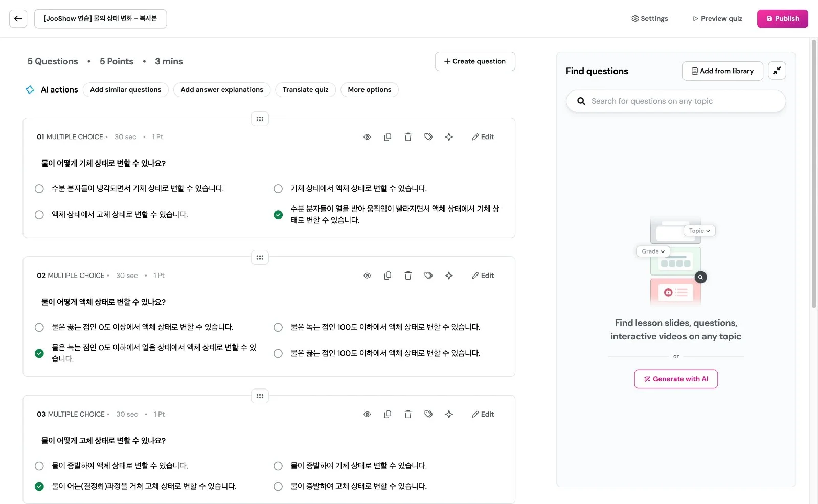
Task: Delete question 01 with the trash icon
Action: 408,137
